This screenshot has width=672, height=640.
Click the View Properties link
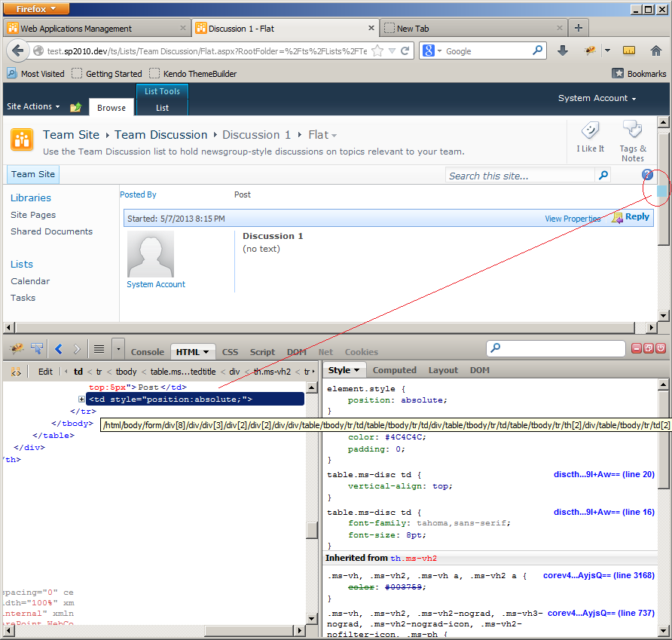573,219
